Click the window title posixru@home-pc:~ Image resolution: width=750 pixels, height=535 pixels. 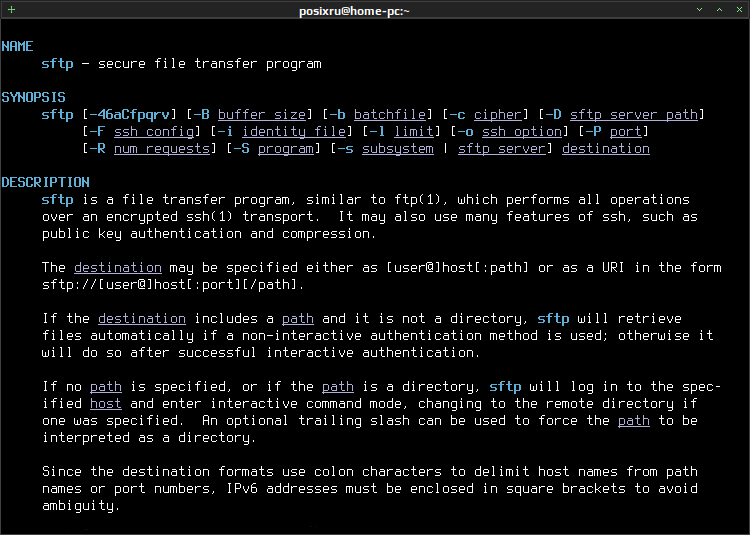click(354, 11)
